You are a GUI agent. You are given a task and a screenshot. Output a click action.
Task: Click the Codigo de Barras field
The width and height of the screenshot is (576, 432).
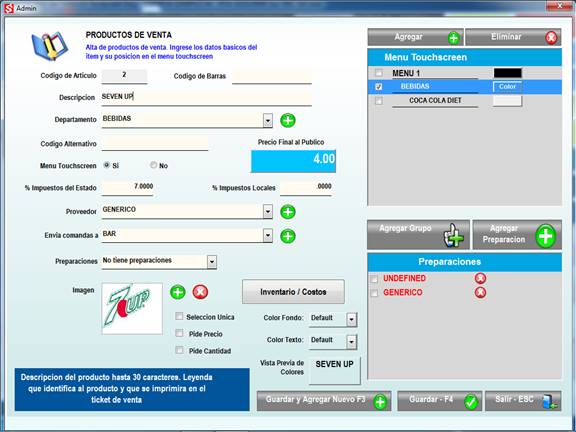[272, 76]
